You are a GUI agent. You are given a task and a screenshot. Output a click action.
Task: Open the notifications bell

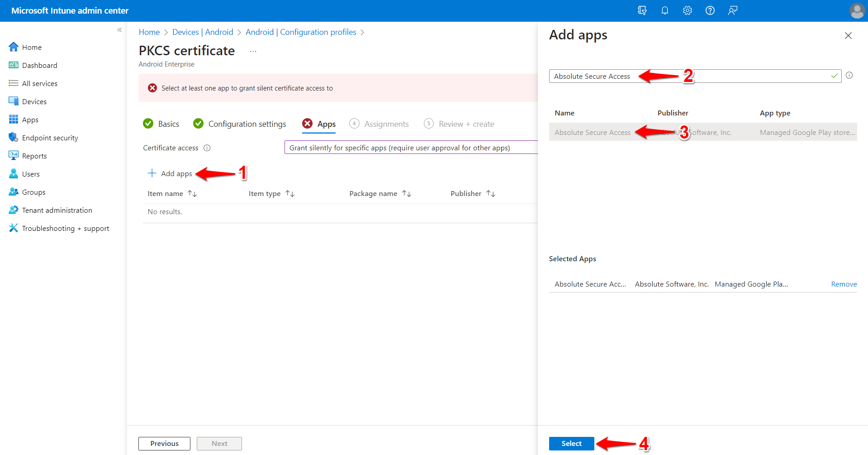click(664, 10)
